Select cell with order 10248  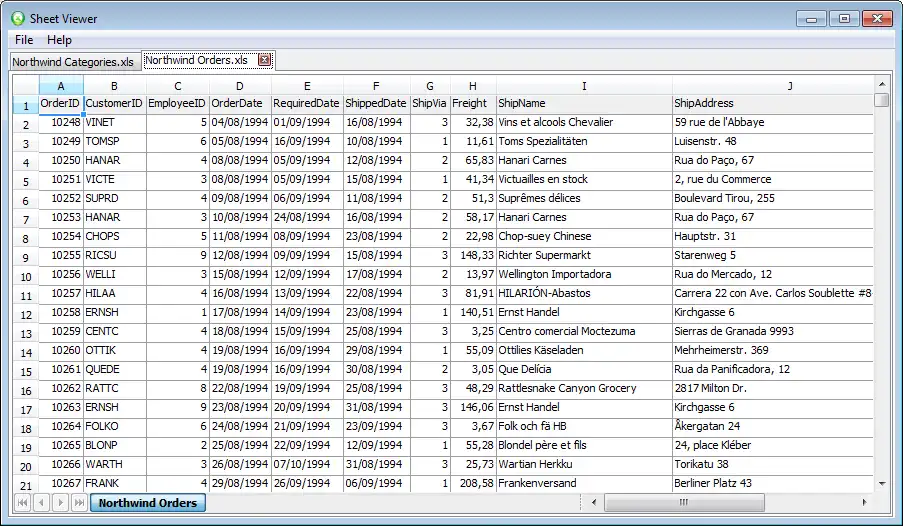pos(61,122)
